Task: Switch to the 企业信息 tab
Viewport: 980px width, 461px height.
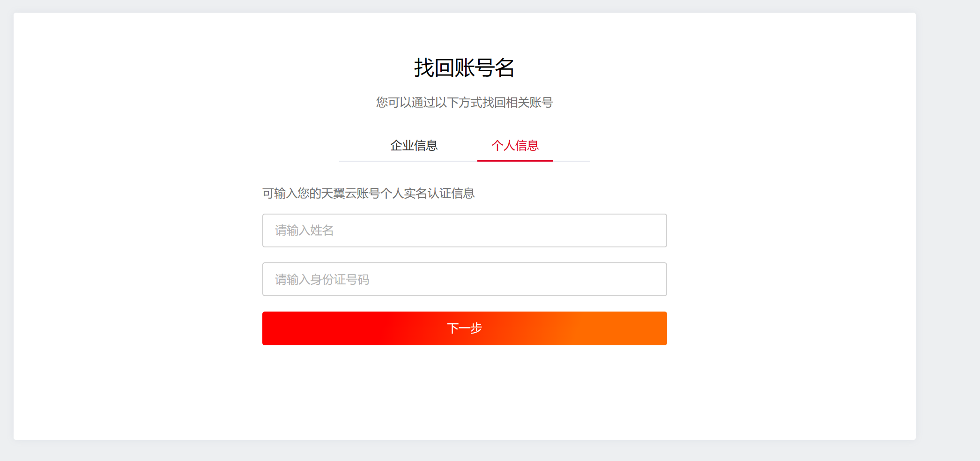Action: (414, 146)
